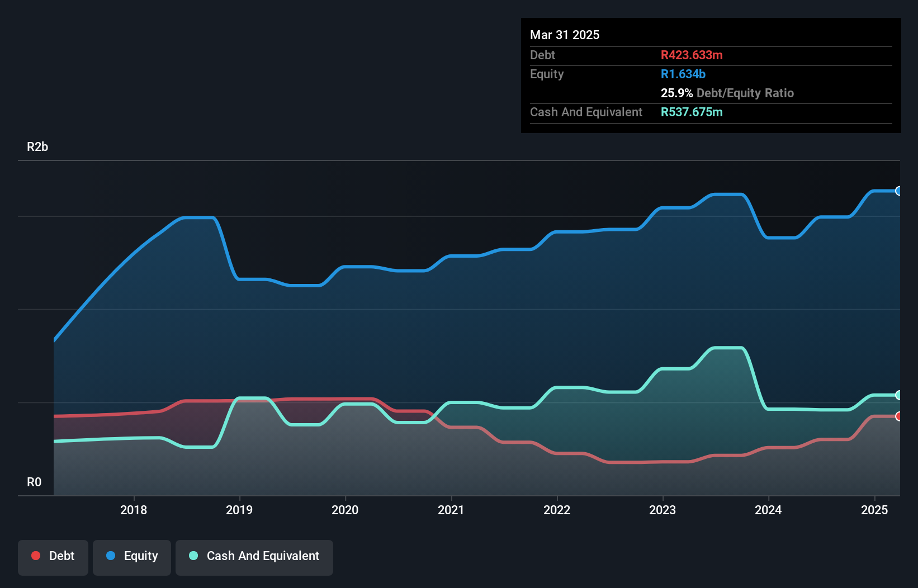Image resolution: width=918 pixels, height=588 pixels.
Task: Click the red Debt legend dot
Action: [x=35, y=556]
